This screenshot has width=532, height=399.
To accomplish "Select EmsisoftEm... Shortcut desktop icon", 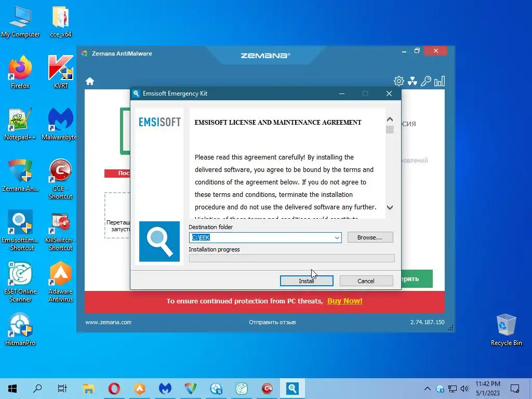I will (20, 231).
